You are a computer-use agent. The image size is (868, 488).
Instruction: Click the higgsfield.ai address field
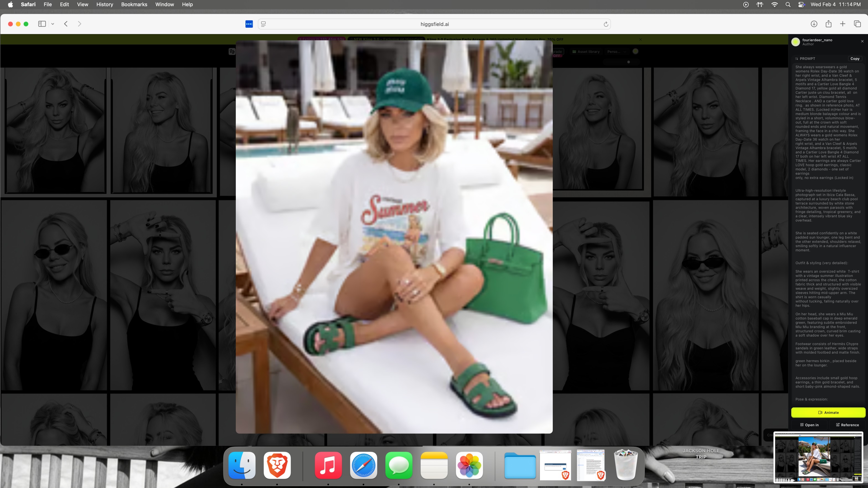434,24
